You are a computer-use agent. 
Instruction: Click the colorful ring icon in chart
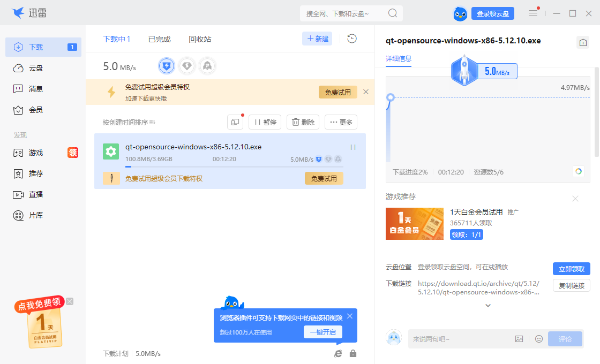[x=578, y=171]
